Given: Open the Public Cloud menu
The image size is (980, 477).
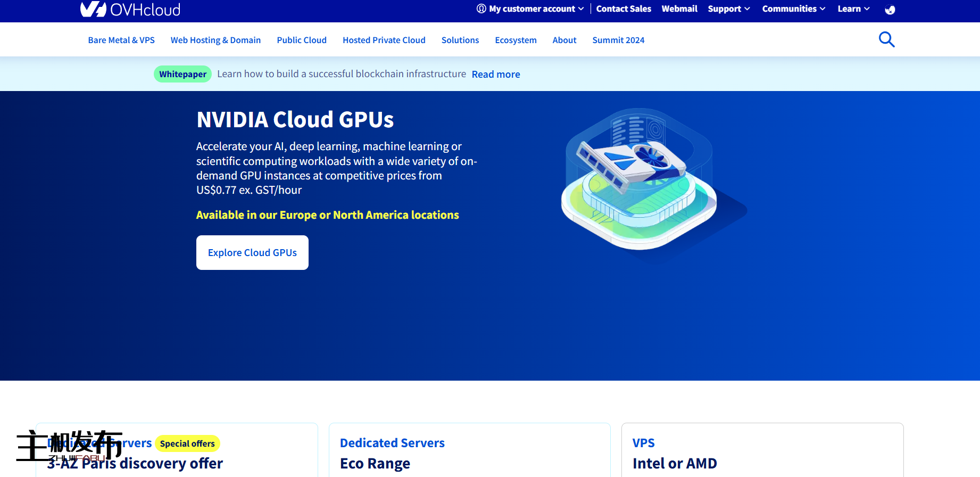Looking at the screenshot, I should coord(302,40).
